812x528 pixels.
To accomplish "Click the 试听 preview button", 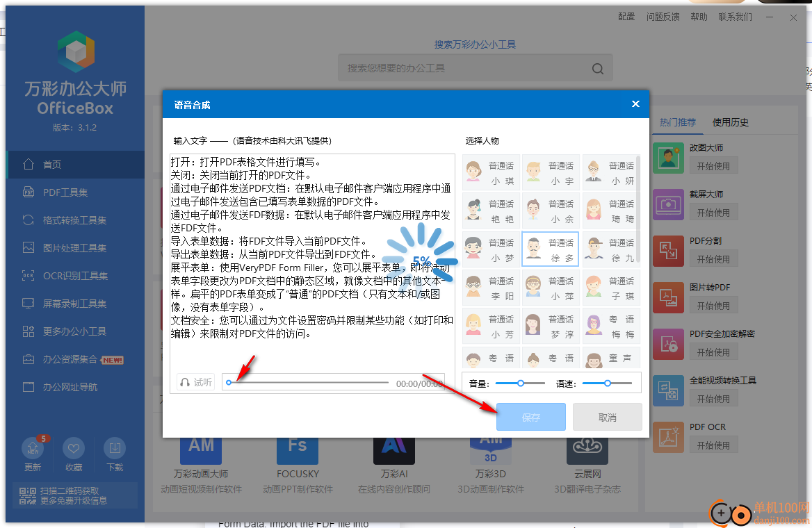I will coord(196,383).
